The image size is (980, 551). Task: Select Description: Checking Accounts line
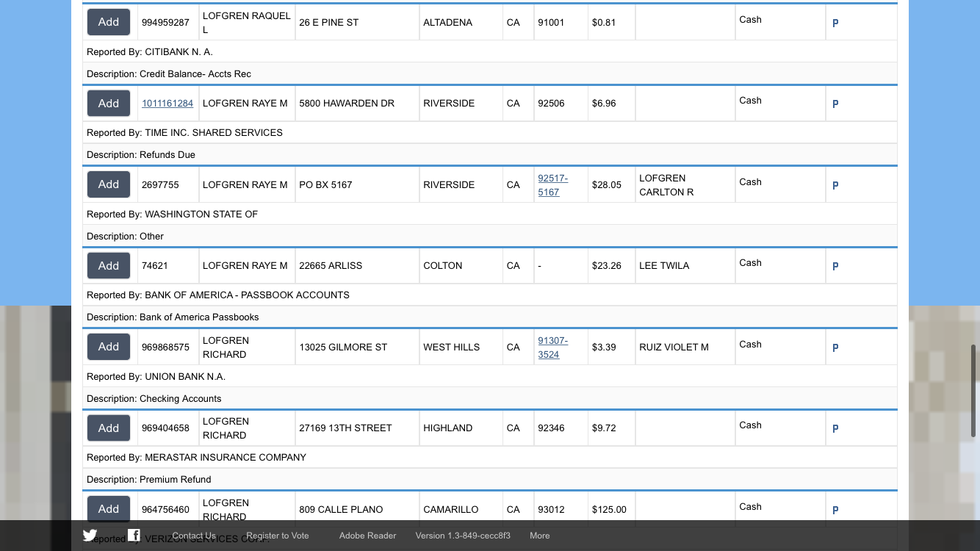(x=489, y=399)
